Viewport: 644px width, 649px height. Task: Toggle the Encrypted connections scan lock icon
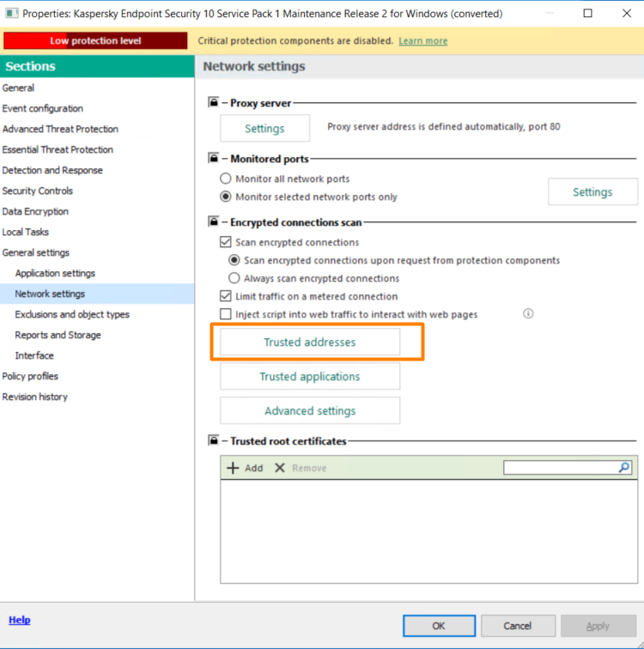[213, 221]
